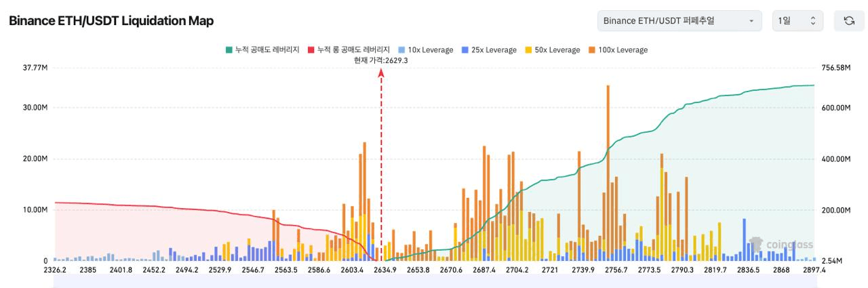The width and height of the screenshot is (868, 288).
Task: Click the 10.00M left axis label
Action: (35, 210)
